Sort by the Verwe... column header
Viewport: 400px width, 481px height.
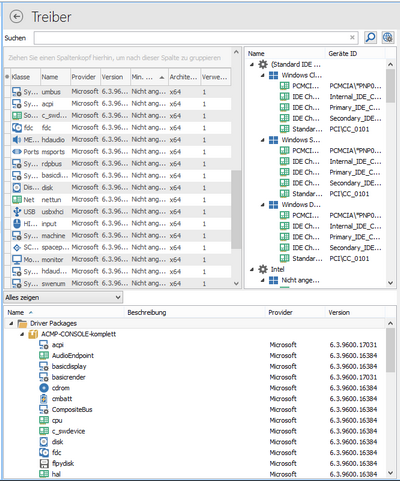click(215, 77)
